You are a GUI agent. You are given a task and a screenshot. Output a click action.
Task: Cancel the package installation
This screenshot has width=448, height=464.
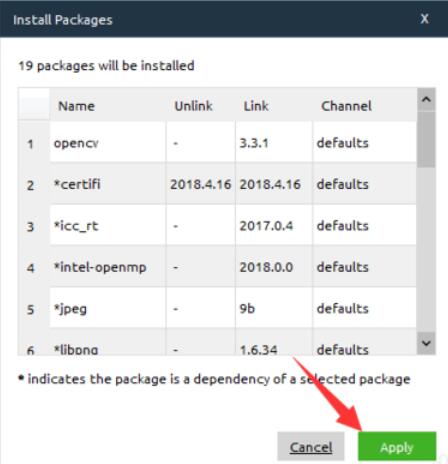[x=311, y=446]
